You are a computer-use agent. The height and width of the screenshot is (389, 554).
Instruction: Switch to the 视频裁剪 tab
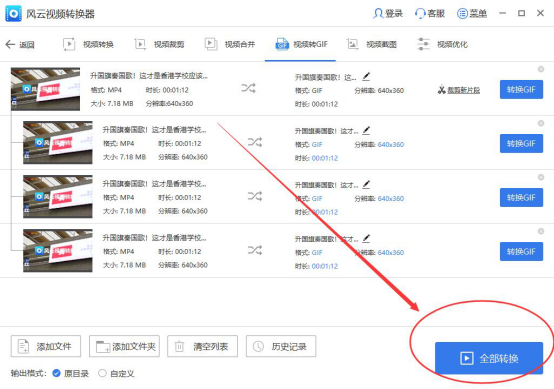pyautogui.click(x=159, y=45)
